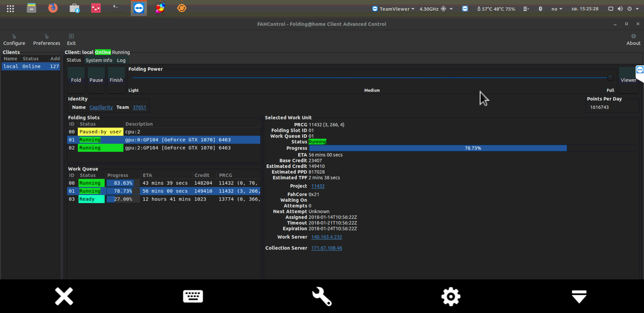The image size is (644, 313).
Task: Select the Ready work queue entry 03
Action: [x=164, y=199]
